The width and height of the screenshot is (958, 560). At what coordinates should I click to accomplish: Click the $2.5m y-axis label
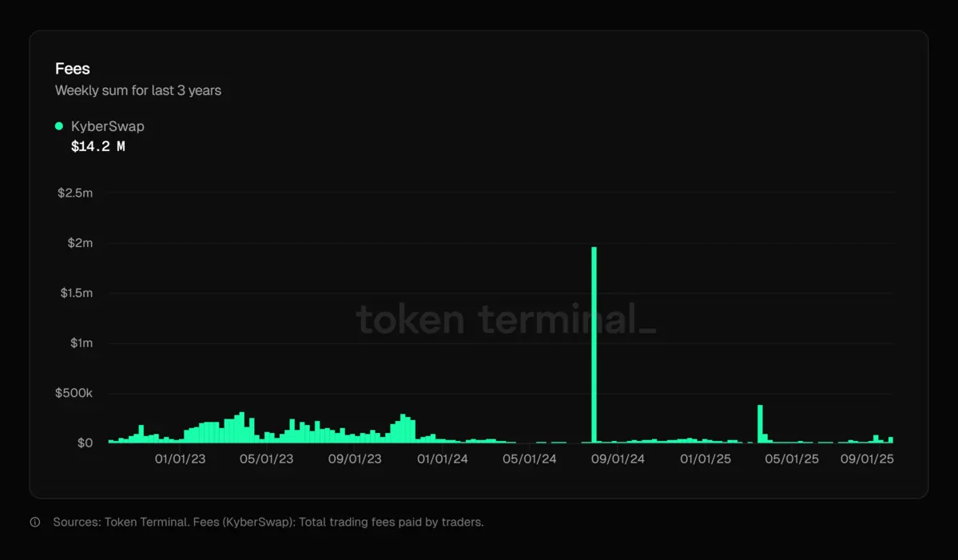point(75,193)
